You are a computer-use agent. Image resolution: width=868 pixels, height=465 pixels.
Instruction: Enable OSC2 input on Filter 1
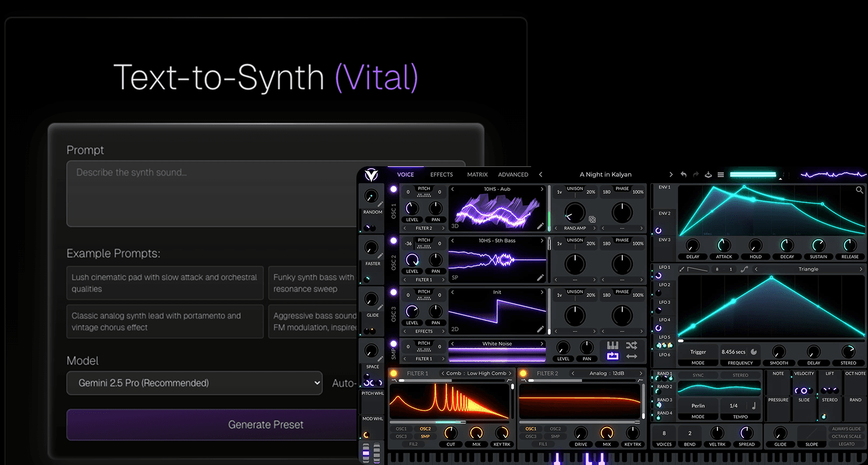point(425,429)
